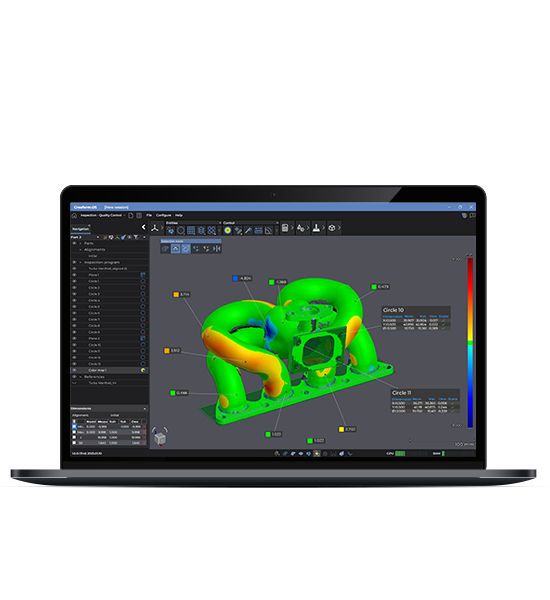Click the highlighted icon in bottom view toolbar
550x600 pixels.
pyautogui.click(x=317, y=453)
